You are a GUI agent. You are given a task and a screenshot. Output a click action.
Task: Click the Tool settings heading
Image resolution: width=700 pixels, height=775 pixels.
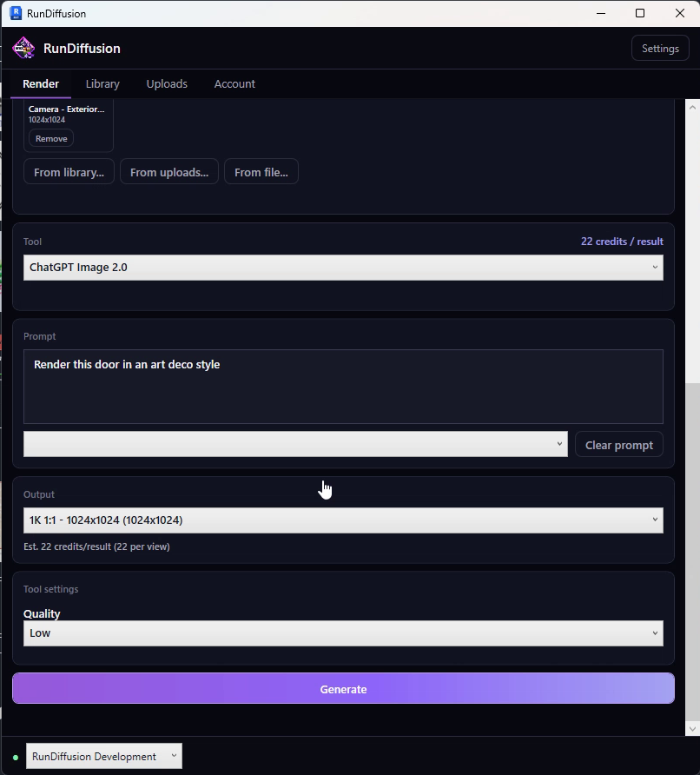51,589
